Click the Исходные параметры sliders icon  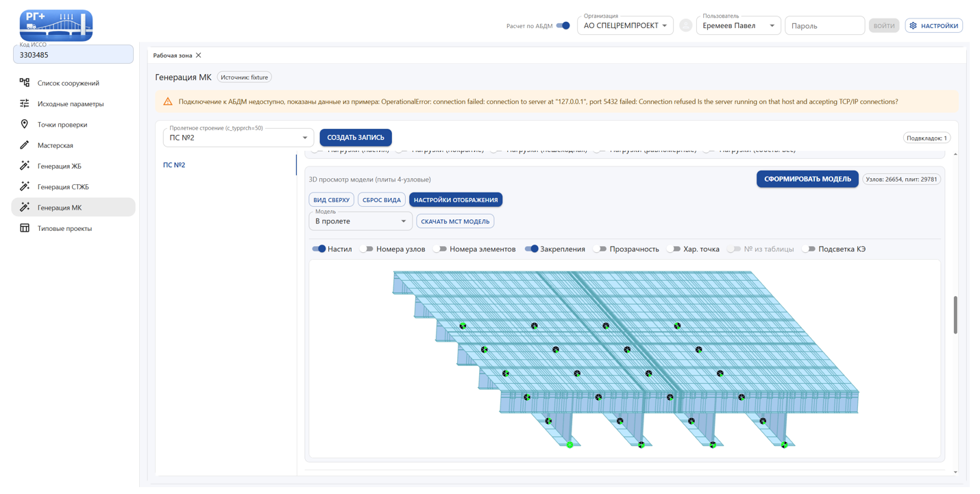click(25, 103)
